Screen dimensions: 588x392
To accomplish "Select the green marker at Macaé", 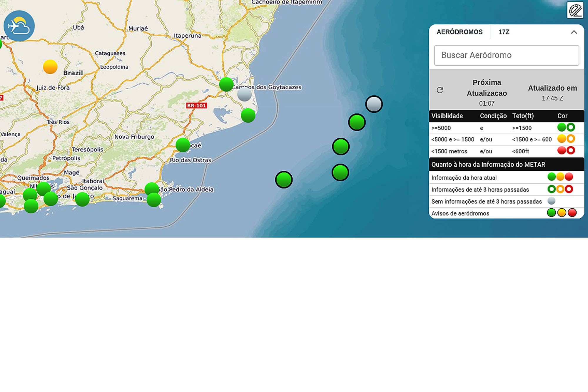I will pos(183,145).
